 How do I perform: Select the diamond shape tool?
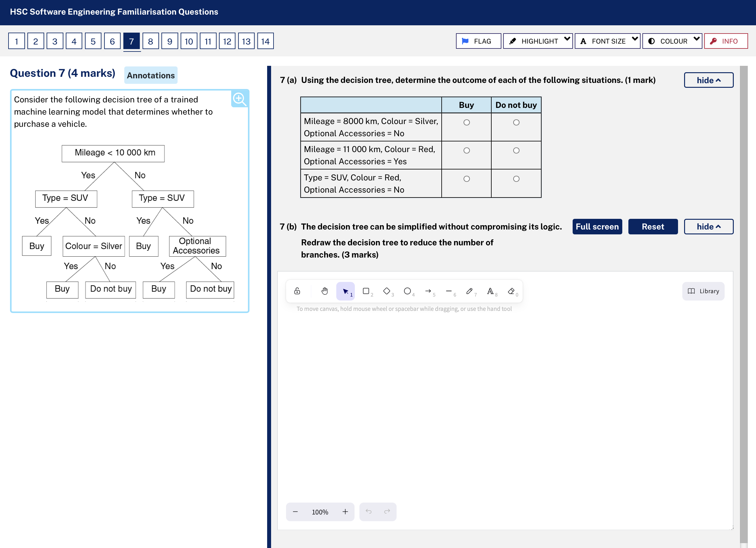(x=387, y=291)
